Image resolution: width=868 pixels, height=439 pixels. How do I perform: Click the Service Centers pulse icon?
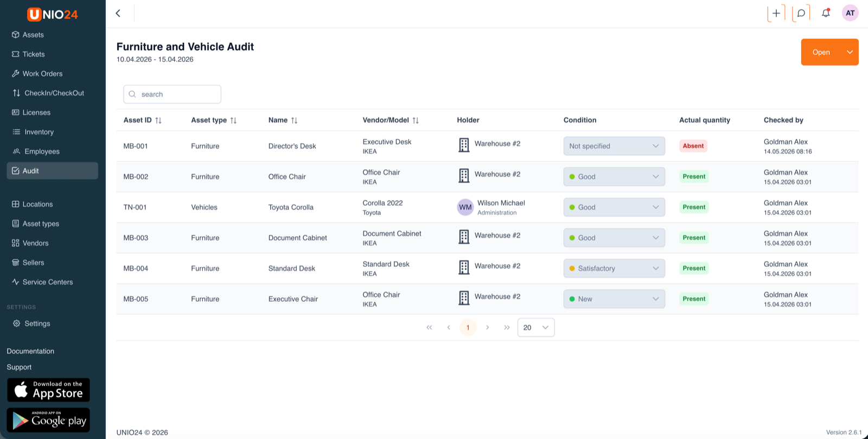tap(16, 282)
